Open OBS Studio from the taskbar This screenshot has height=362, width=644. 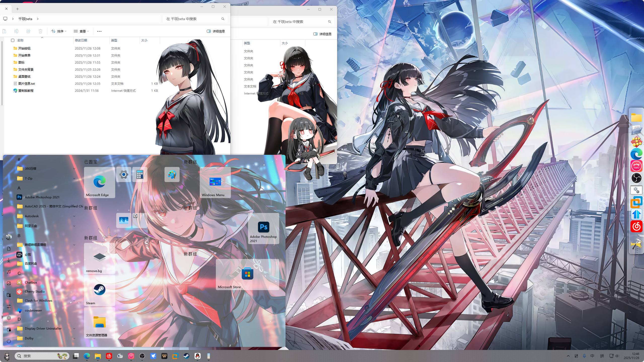click(142, 356)
